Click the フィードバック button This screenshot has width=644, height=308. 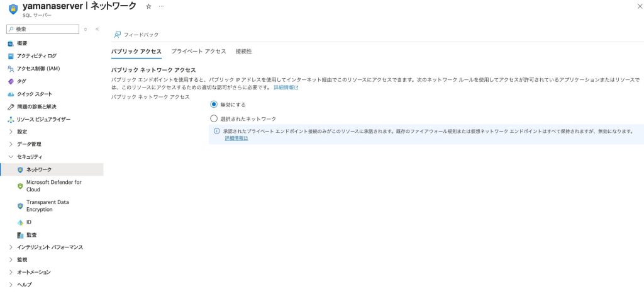[136, 35]
